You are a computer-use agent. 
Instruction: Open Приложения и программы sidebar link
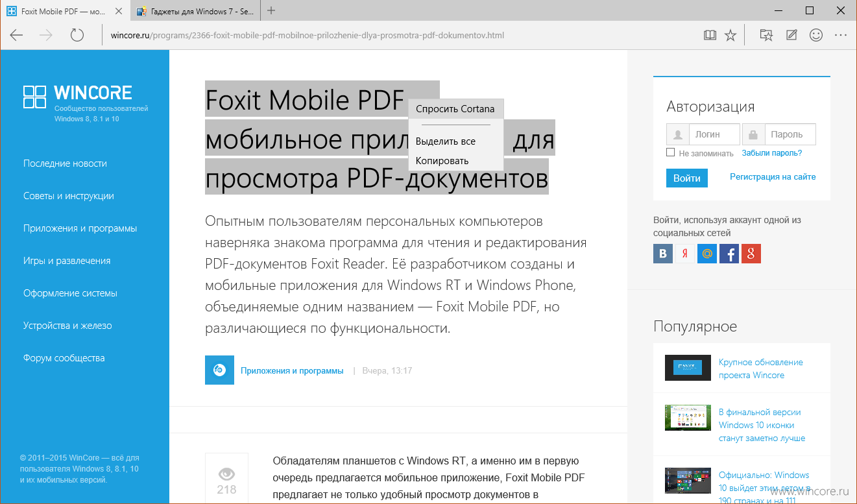(x=80, y=228)
